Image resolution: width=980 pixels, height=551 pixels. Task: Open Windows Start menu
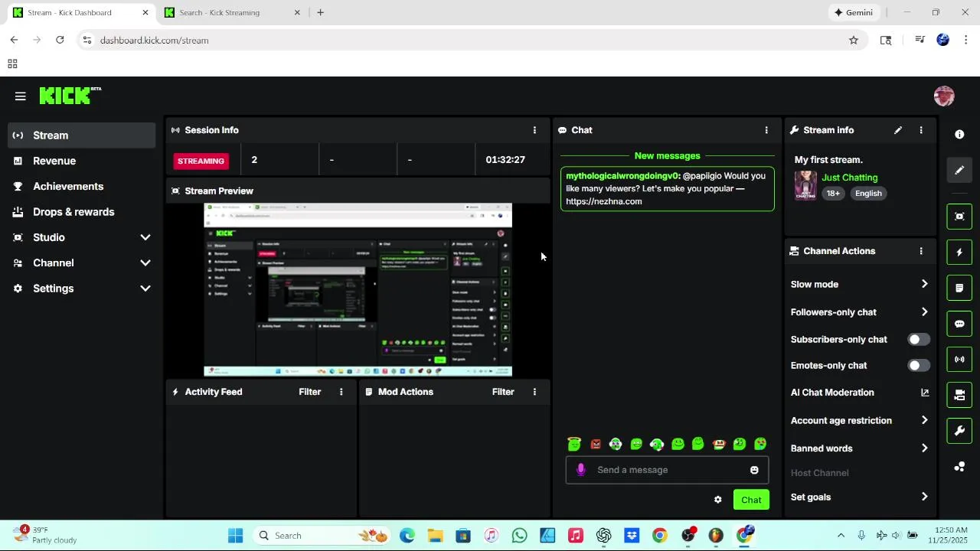pos(235,536)
